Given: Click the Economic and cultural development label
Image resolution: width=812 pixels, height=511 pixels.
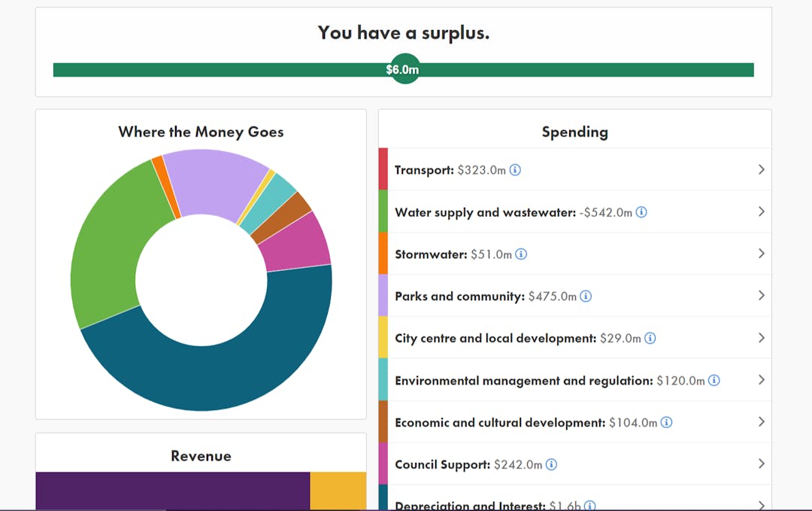Looking at the screenshot, I should (499, 423).
